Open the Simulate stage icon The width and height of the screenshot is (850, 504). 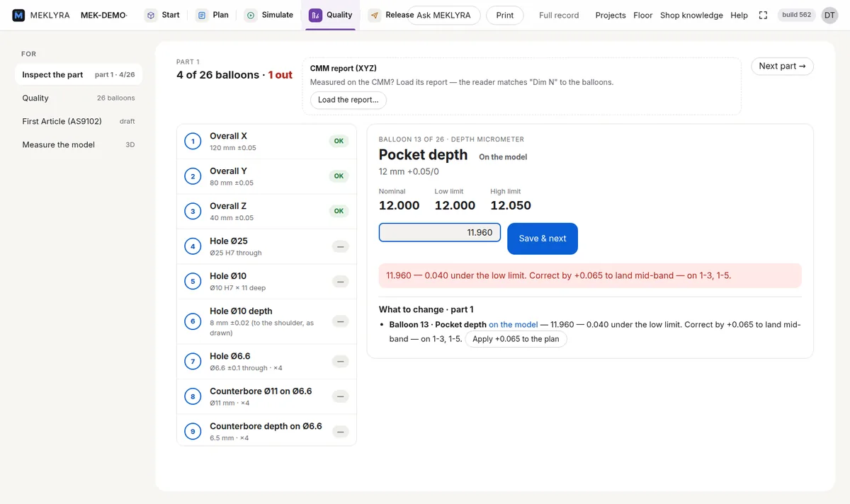[250, 15]
